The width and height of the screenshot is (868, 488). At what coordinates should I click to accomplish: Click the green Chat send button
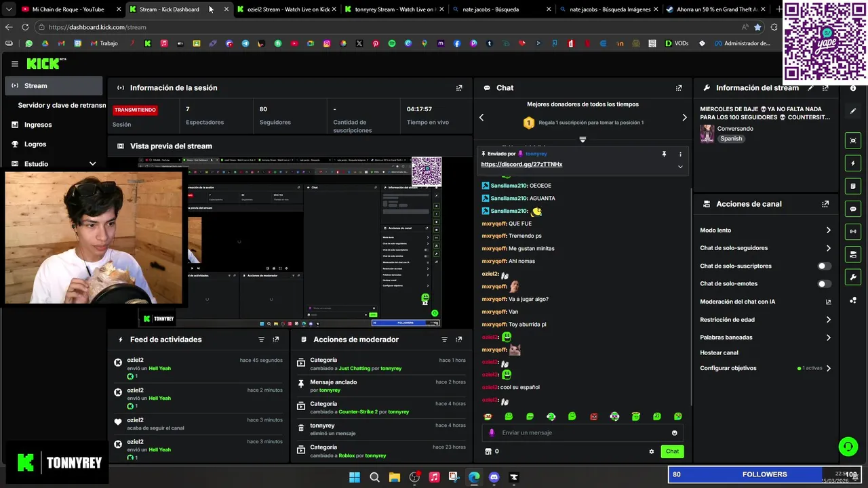[x=672, y=451]
